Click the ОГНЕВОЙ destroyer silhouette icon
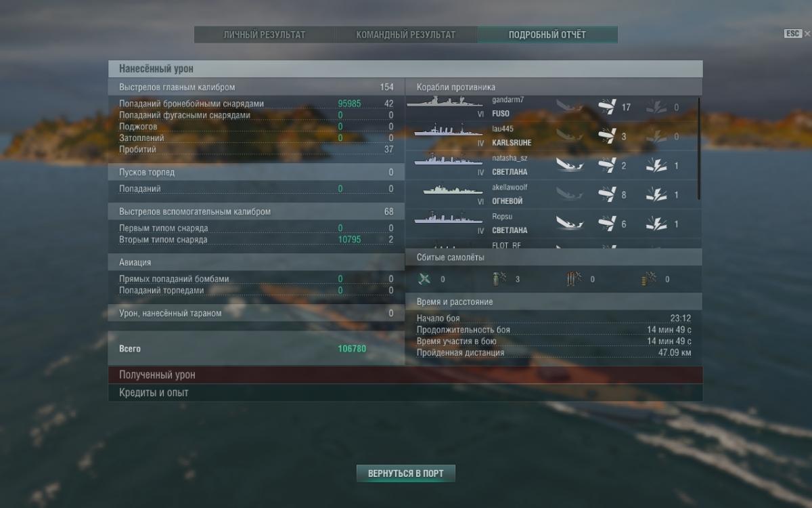This screenshot has height=508, width=812. pos(453,190)
